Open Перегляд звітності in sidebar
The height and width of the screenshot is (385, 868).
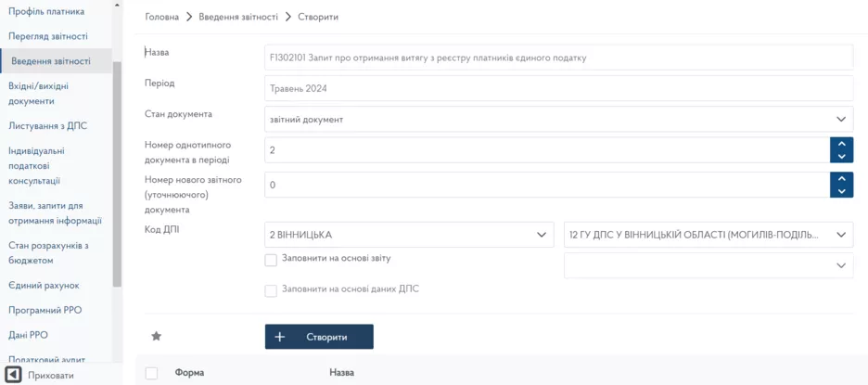click(x=48, y=36)
